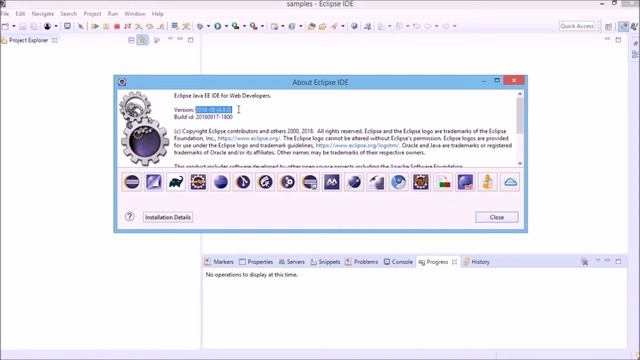
Task: Open help with the question mark icon
Action: click(x=130, y=217)
